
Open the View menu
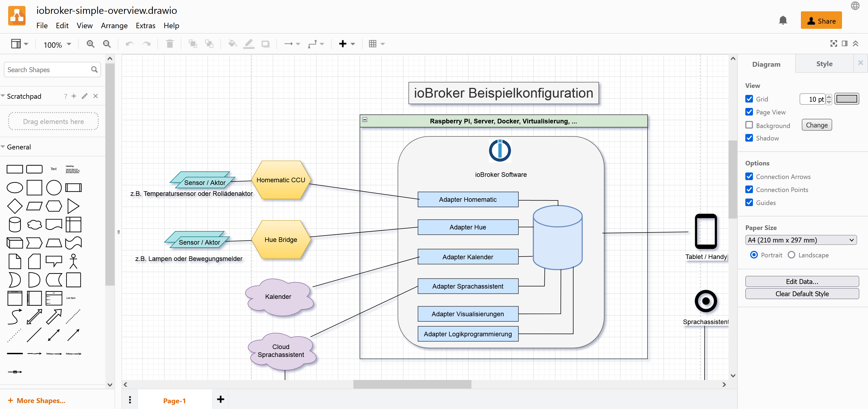84,25
